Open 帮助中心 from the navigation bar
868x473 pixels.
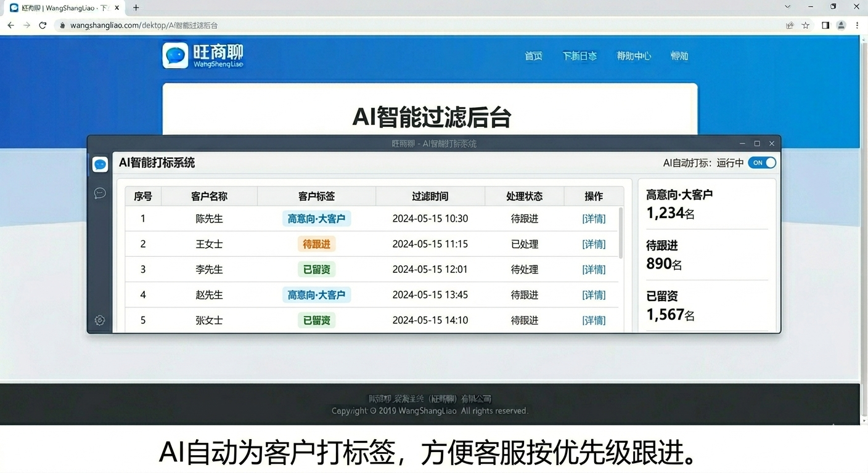(x=634, y=56)
